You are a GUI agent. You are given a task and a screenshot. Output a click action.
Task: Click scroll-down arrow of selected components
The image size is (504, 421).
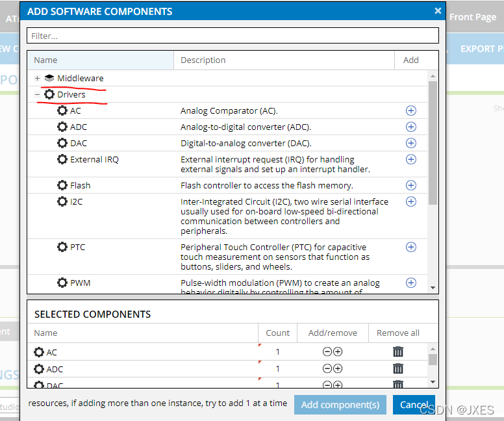(x=433, y=382)
